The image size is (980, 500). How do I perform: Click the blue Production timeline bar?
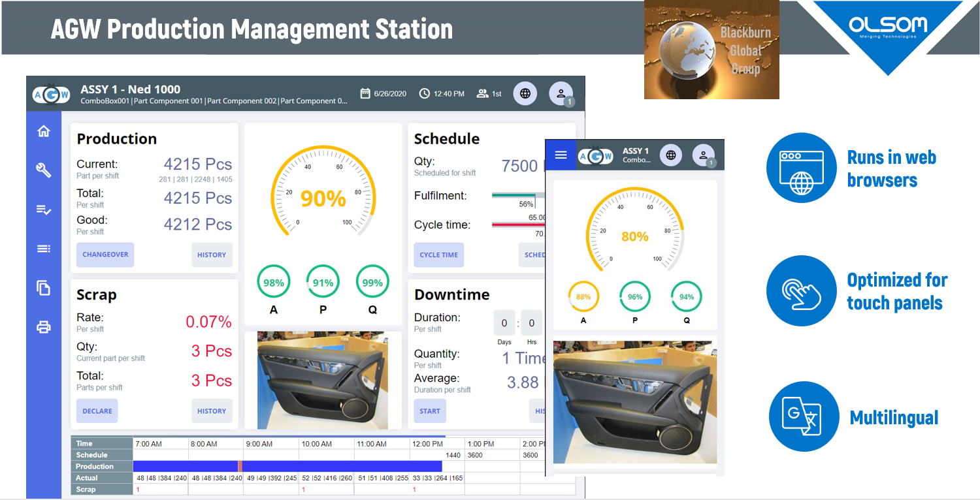pyautogui.click(x=287, y=466)
